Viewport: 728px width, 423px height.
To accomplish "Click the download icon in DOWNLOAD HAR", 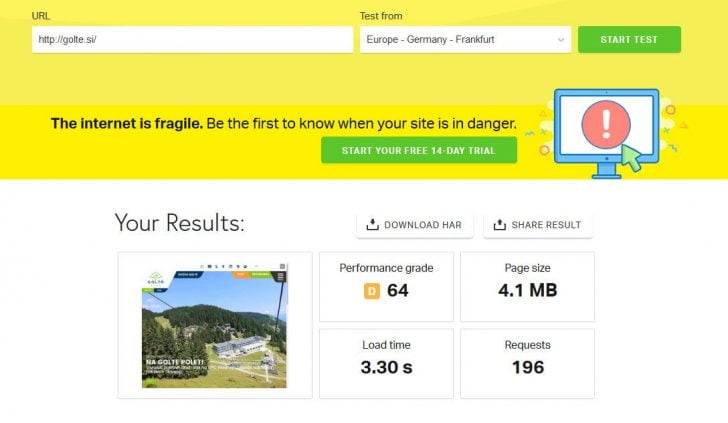I will coord(372,225).
